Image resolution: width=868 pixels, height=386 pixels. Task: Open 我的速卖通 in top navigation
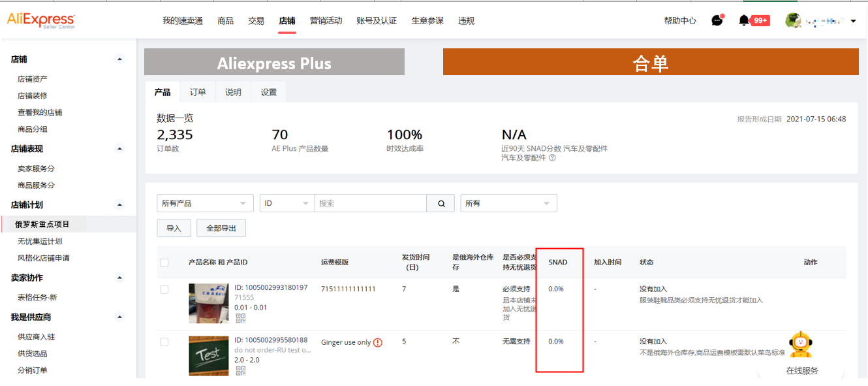tap(183, 21)
